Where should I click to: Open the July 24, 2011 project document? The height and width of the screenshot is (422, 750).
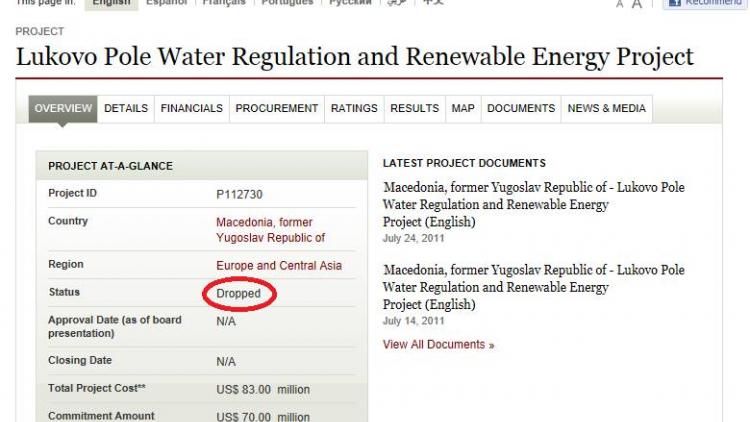click(x=534, y=204)
